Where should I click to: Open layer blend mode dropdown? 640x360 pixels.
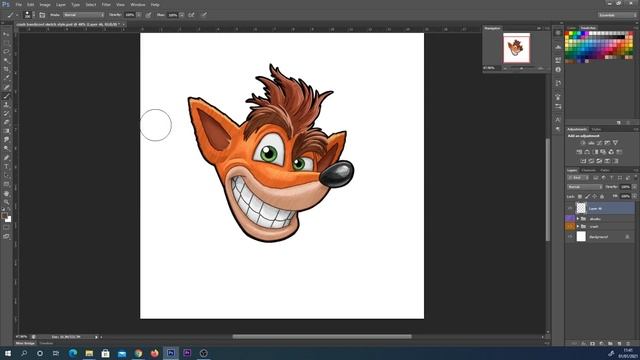[x=584, y=187]
